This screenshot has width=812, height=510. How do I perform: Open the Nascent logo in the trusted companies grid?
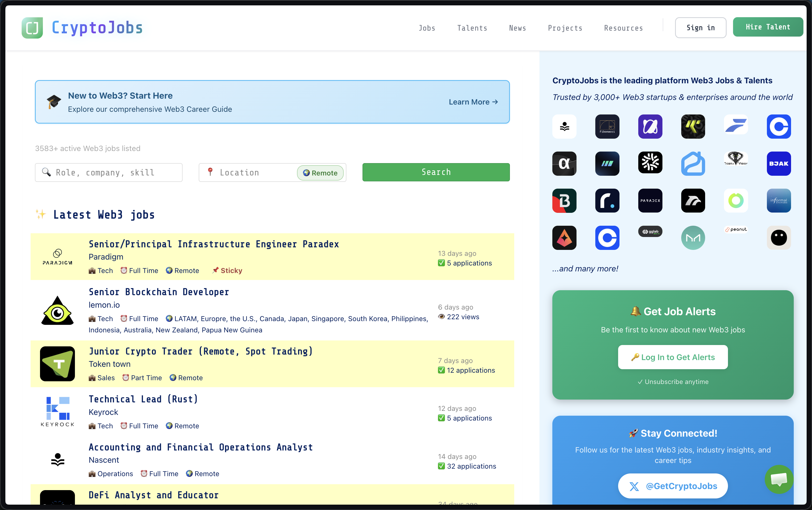564,127
